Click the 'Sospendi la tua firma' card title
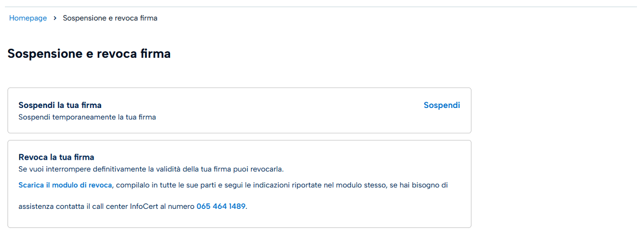Viewport: 644px width, 239px height. [x=60, y=105]
